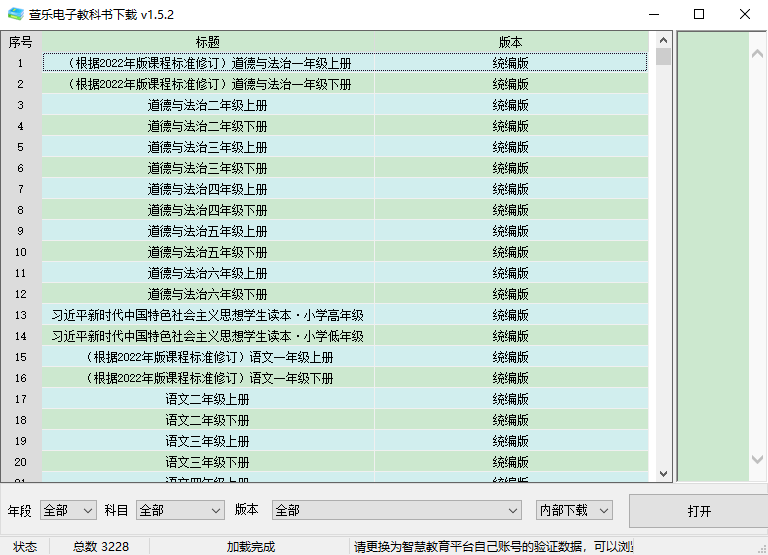Click row number 8 header cell
Viewport: 768px width, 555px height.
click(21, 210)
